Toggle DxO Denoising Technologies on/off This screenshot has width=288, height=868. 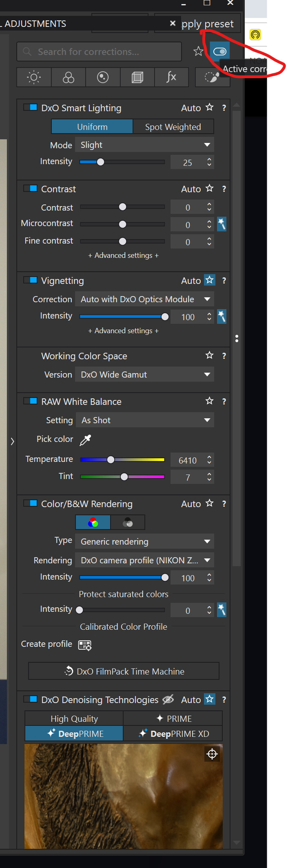(x=31, y=699)
